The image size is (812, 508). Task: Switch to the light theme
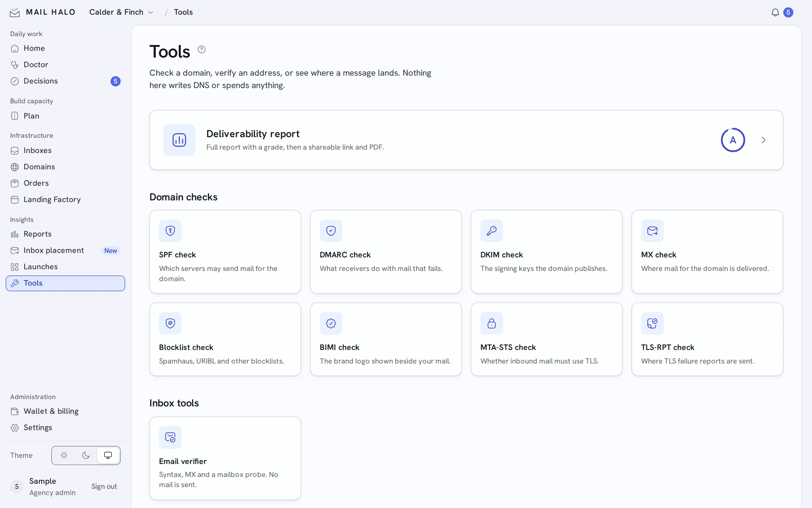64,455
